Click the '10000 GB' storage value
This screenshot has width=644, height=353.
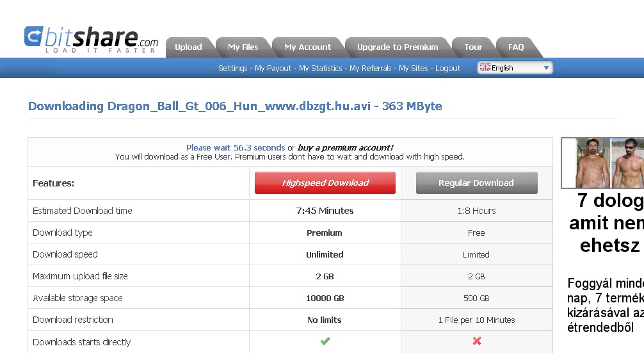tap(325, 299)
